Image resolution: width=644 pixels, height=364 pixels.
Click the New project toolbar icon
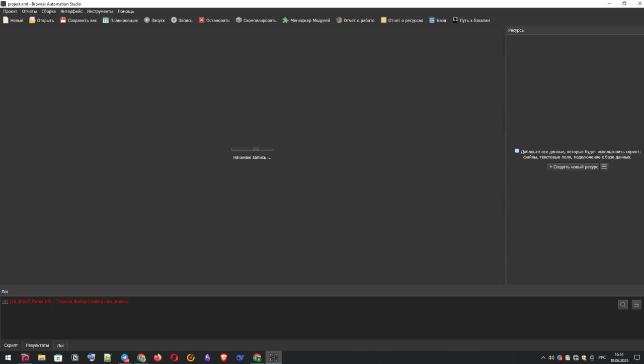click(6, 20)
